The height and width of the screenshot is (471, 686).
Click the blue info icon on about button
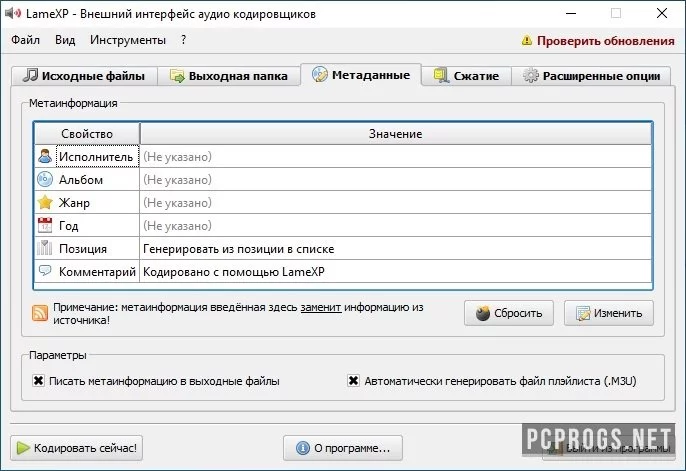coord(303,448)
